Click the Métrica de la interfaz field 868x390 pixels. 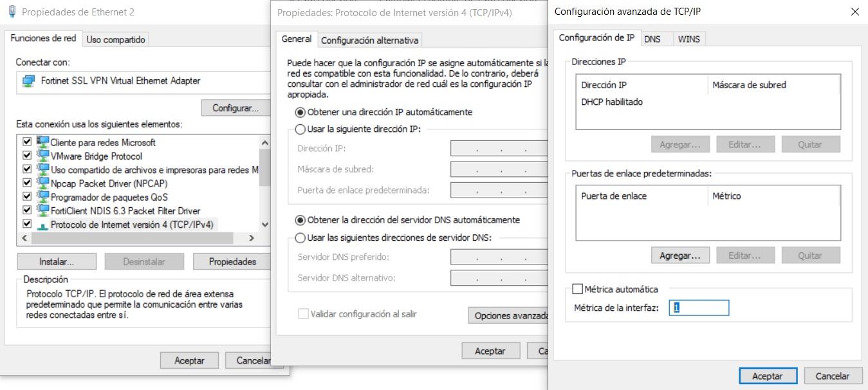point(699,308)
